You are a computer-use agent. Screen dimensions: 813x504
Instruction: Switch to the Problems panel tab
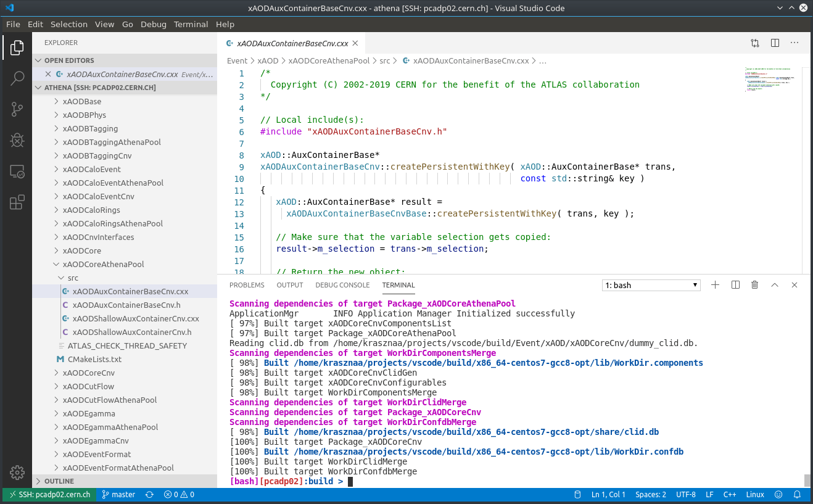(247, 285)
